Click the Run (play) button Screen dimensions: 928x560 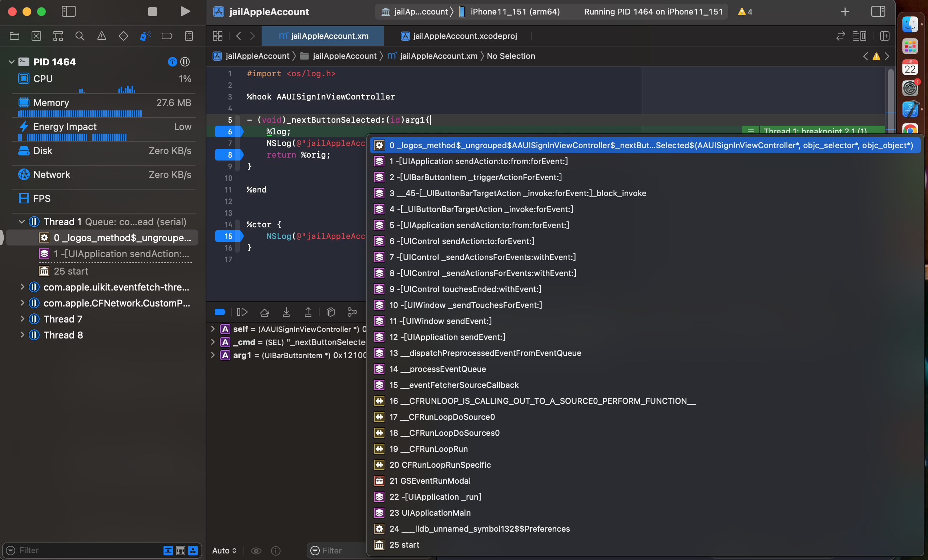pyautogui.click(x=185, y=12)
